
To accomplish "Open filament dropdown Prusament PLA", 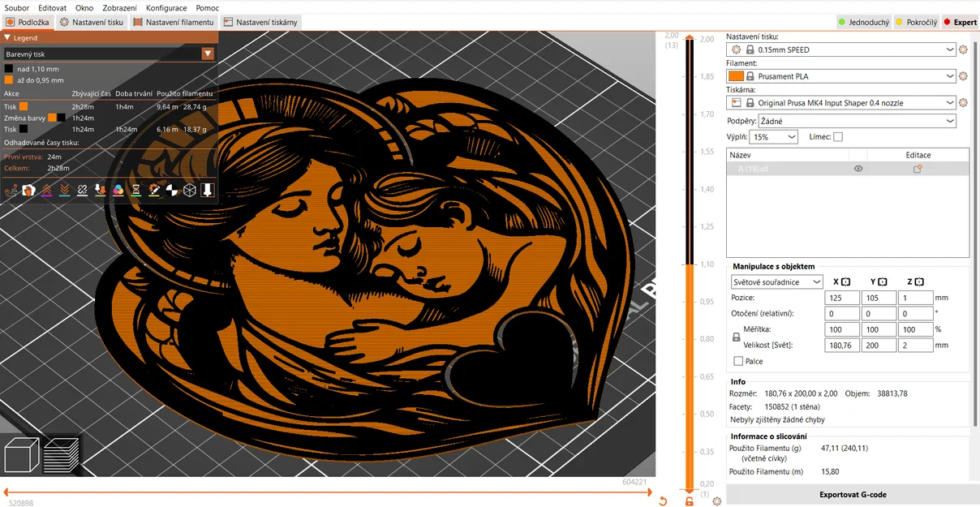I will [841, 76].
